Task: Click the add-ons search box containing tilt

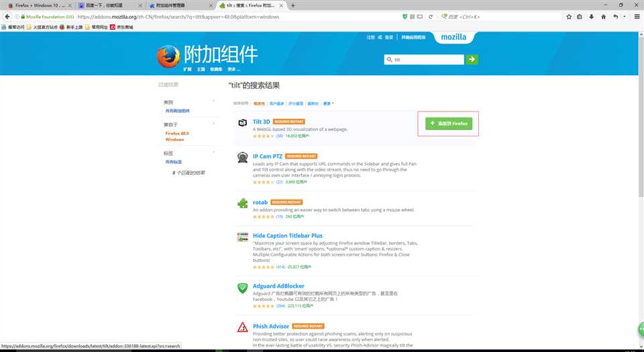Action: (x=424, y=59)
